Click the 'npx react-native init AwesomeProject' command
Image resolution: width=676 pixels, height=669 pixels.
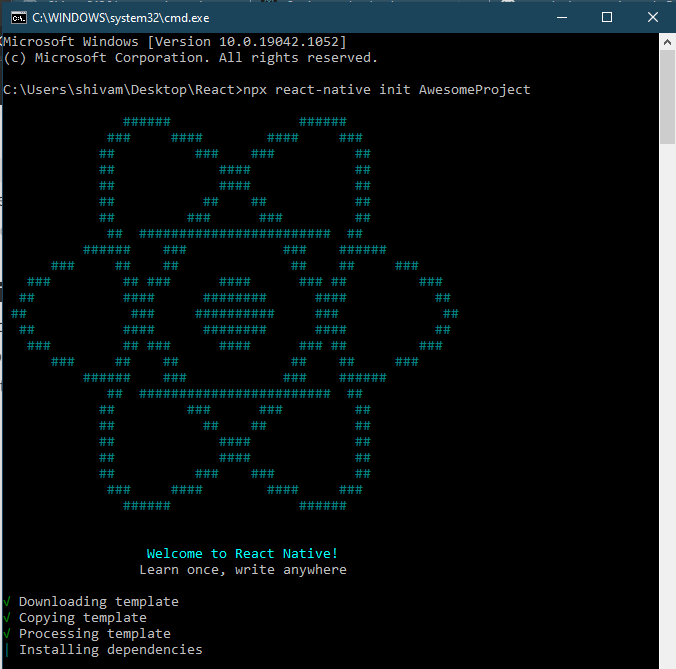[387, 90]
